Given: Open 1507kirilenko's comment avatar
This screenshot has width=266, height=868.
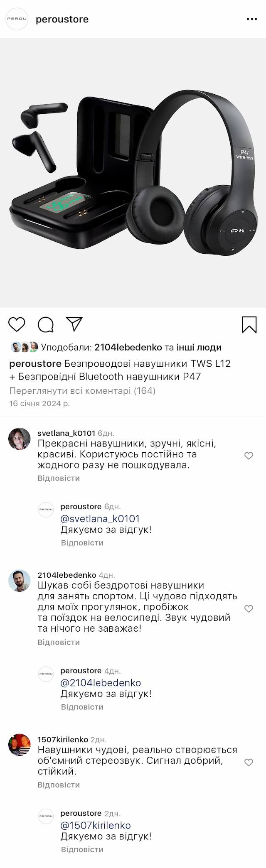Looking at the screenshot, I should (x=20, y=745).
